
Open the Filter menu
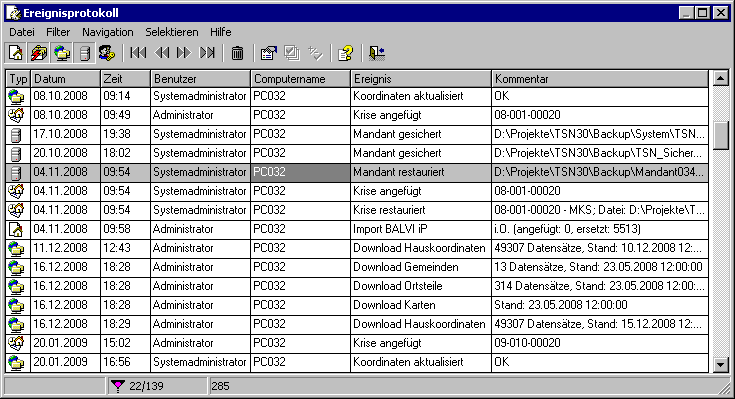pyautogui.click(x=58, y=32)
